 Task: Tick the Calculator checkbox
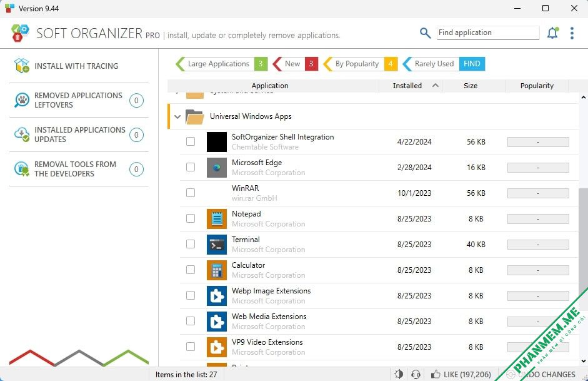[x=191, y=270]
